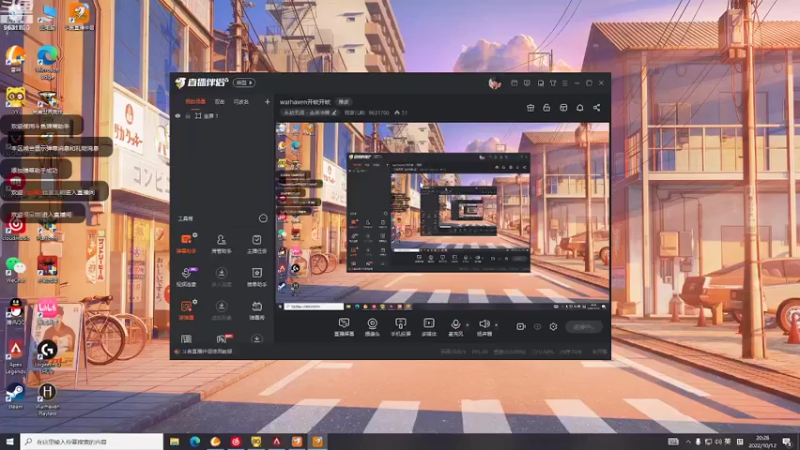
Task: Open the toolbox icon with red badge in bottom row
Action: 222,339
